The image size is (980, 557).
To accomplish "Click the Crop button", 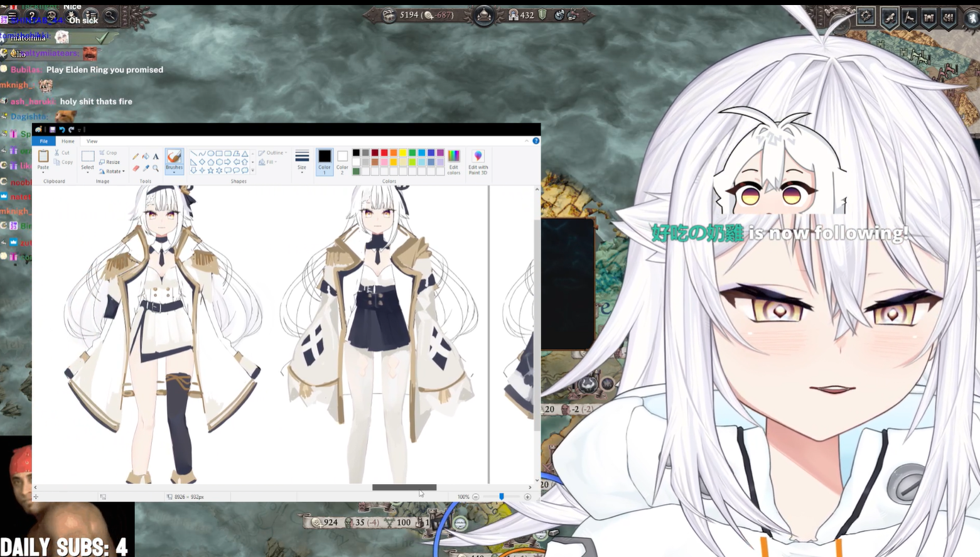I will click(108, 153).
